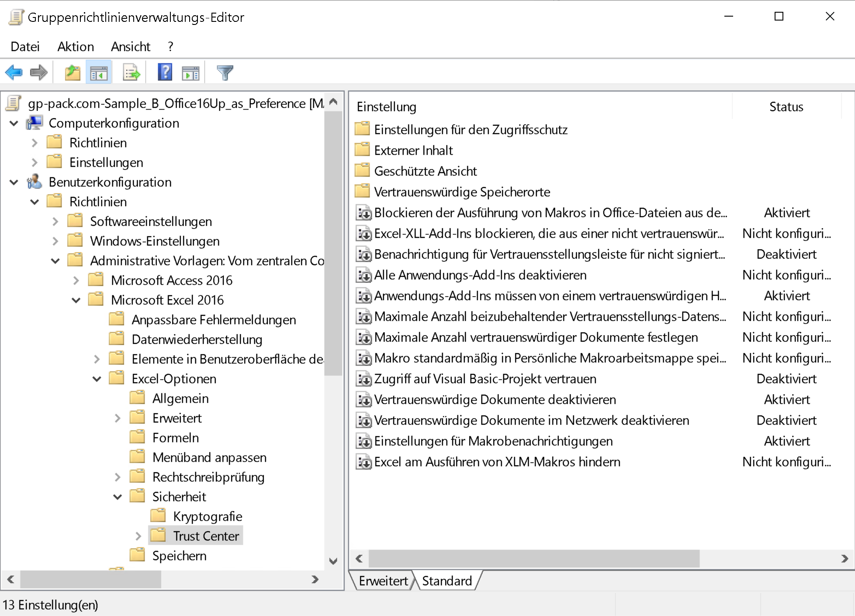Select Datenwiederherstellung in the tree
Image resolution: width=855 pixels, height=616 pixels.
[x=197, y=339]
